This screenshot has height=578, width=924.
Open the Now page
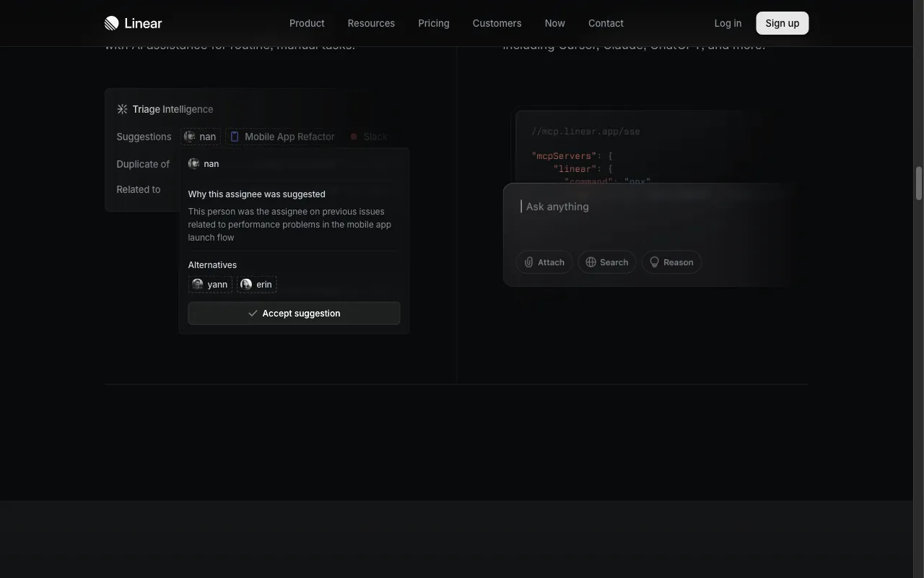[x=554, y=23]
